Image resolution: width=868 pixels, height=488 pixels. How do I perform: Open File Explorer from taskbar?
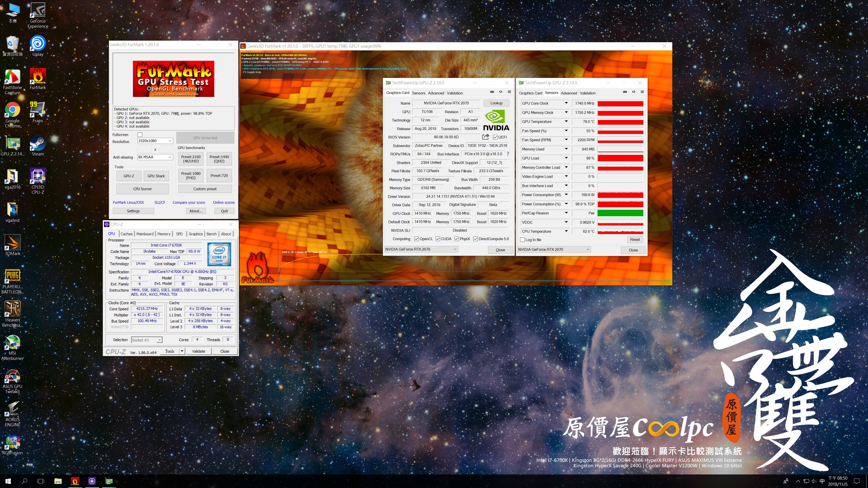[x=58, y=481]
